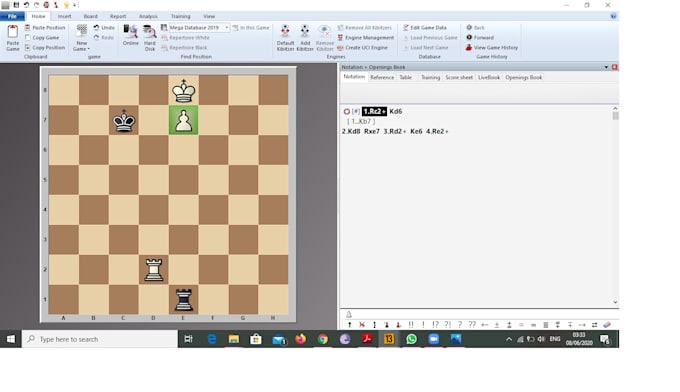Click the black king on c7
680x392 pixels.
(x=124, y=120)
